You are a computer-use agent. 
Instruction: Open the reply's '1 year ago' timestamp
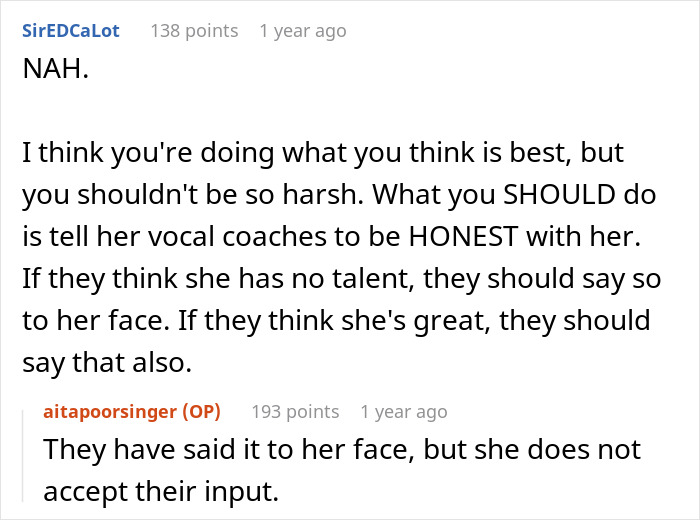point(403,411)
